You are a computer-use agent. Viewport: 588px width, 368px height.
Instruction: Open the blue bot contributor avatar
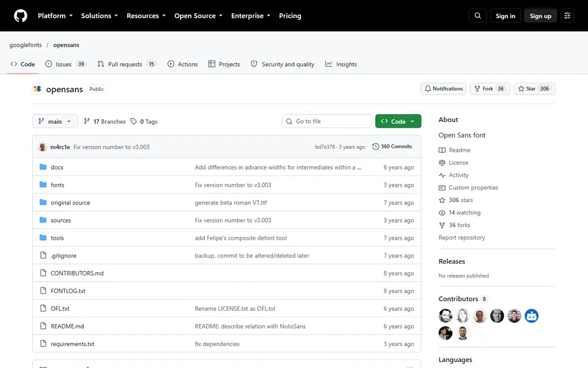point(531,316)
